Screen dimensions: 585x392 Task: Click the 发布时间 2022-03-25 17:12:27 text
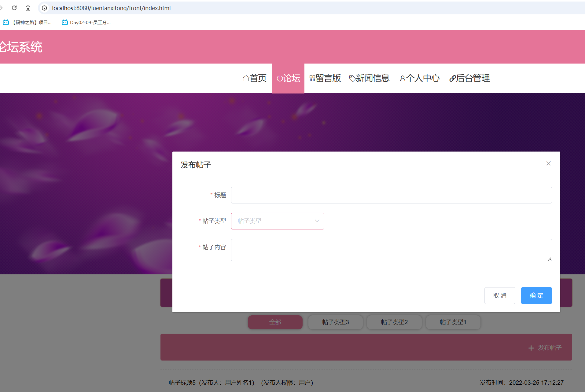[521, 383]
